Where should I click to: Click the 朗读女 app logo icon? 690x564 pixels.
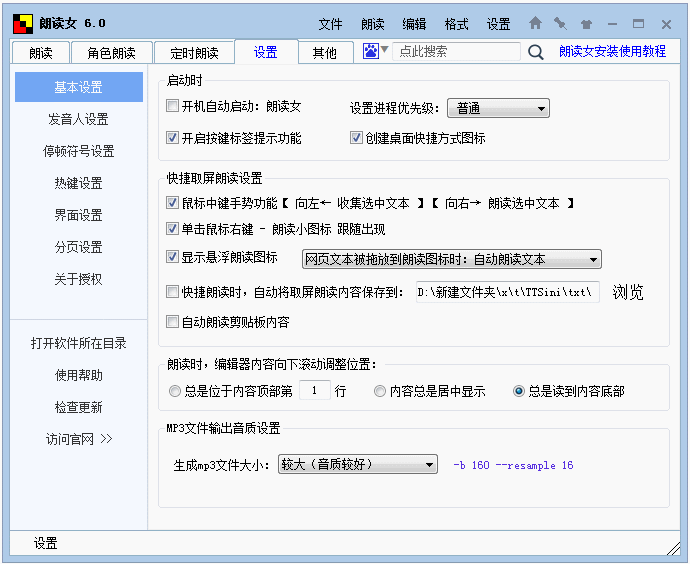(x=23, y=24)
